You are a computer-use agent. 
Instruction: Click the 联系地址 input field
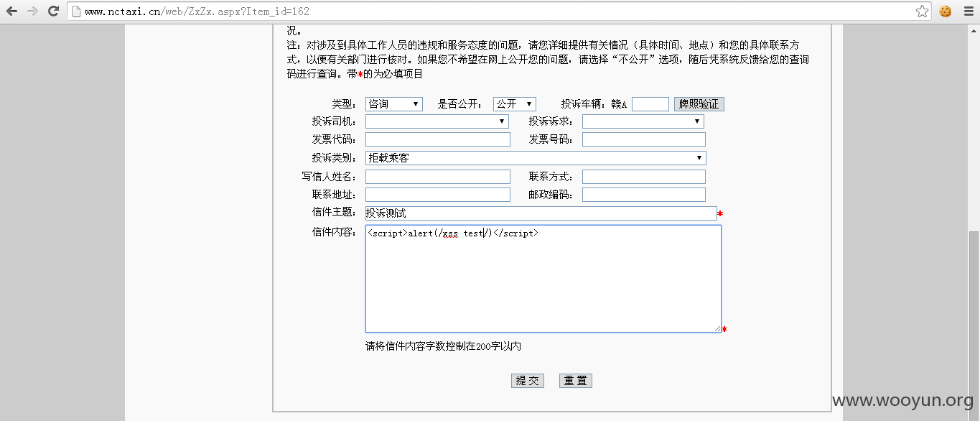pos(438,195)
